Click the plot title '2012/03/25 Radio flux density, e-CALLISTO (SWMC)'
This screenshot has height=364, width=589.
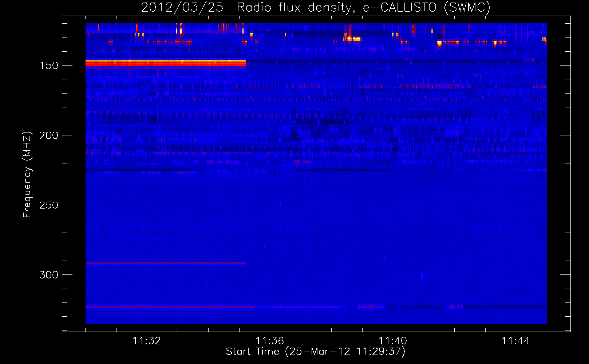(x=316, y=7)
